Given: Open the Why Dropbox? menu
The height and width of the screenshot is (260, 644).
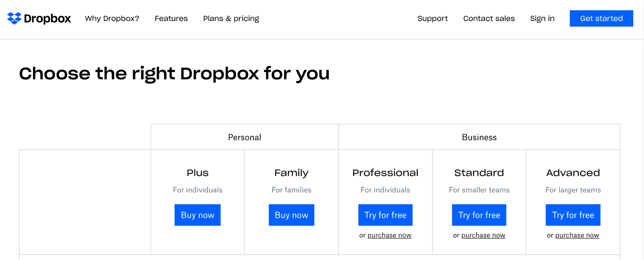Looking at the screenshot, I should pos(112,19).
